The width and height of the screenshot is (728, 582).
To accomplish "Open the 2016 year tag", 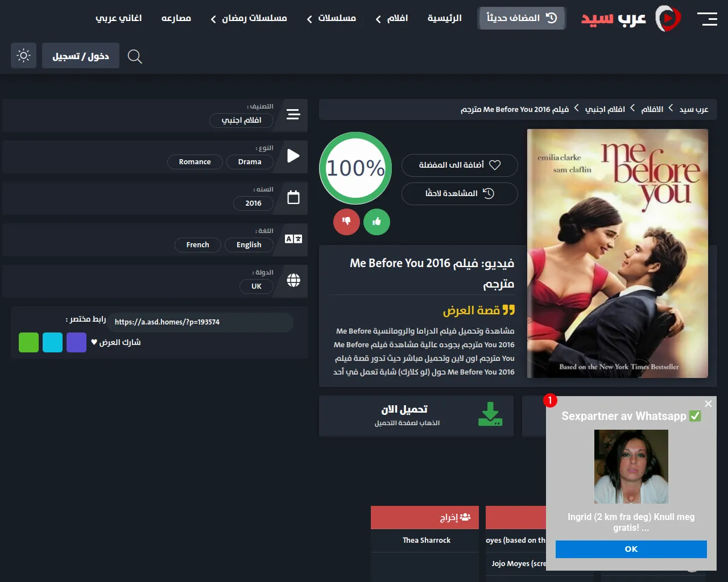I will [253, 203].
